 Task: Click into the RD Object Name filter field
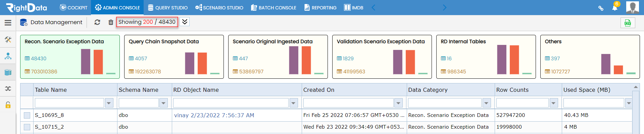tap(231, 103)
